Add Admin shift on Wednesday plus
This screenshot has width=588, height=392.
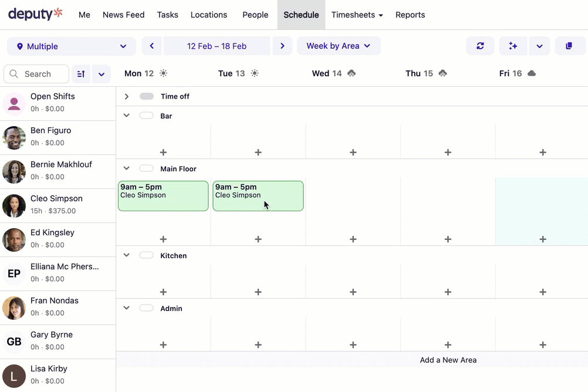[x=353, y=344]
